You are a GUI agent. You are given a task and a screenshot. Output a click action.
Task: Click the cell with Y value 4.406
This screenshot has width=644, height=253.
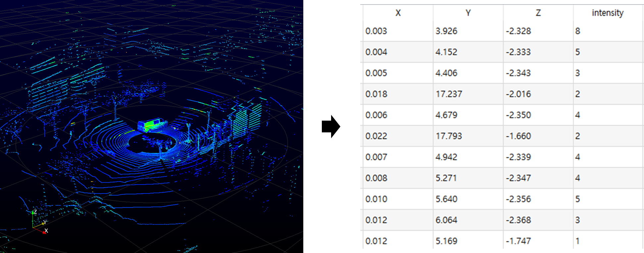coord(446,73)
